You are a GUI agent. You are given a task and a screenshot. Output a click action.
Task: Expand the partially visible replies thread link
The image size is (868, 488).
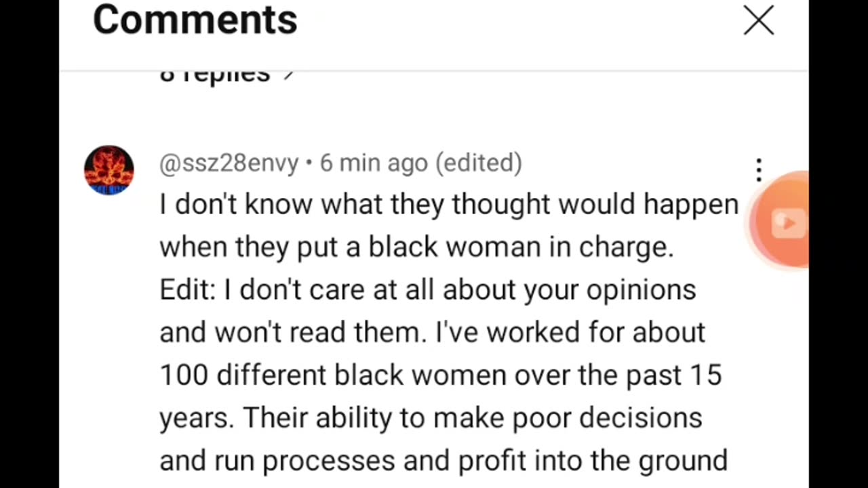click(214, 75)
